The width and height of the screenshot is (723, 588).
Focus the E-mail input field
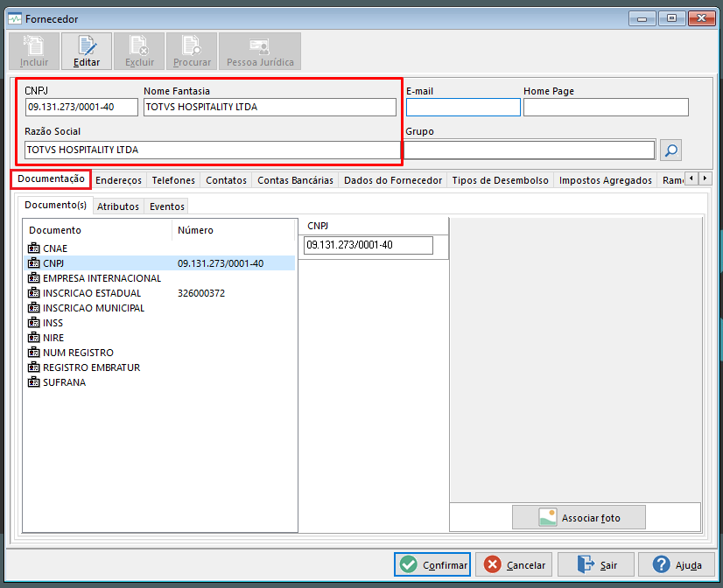pyautogui.click(x=463, y=108)
